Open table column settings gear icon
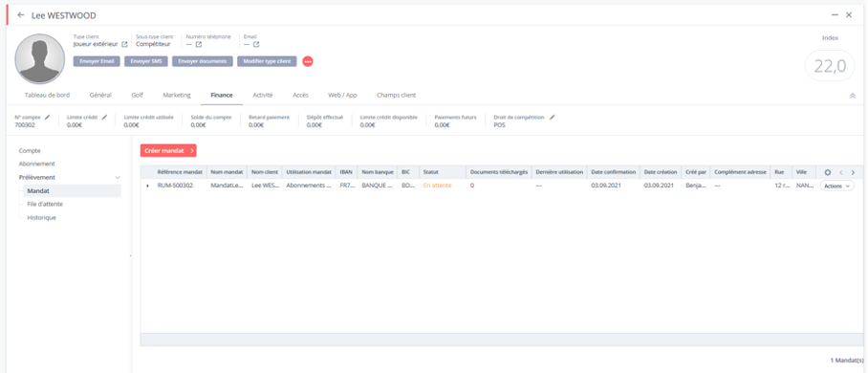 (828, 172)
